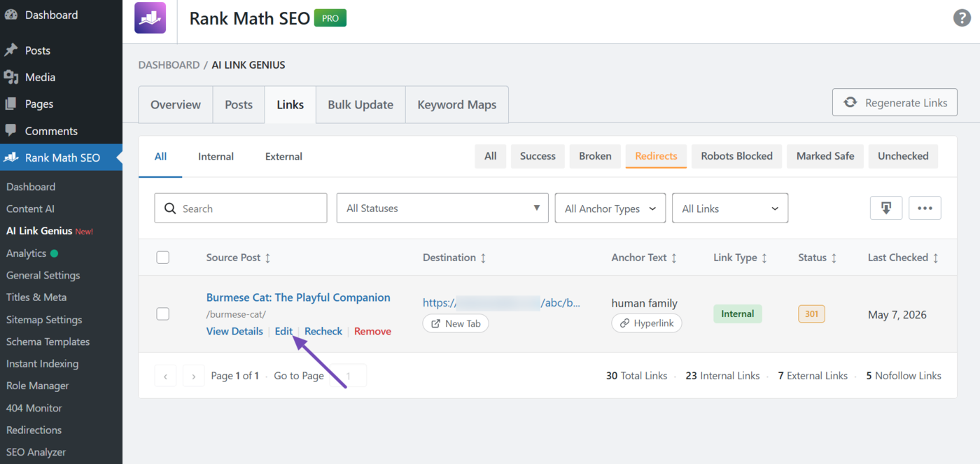Open Instant Indexing in sidebar
Viewport: 980px width, 464px height.
click(x=42, y=364)
